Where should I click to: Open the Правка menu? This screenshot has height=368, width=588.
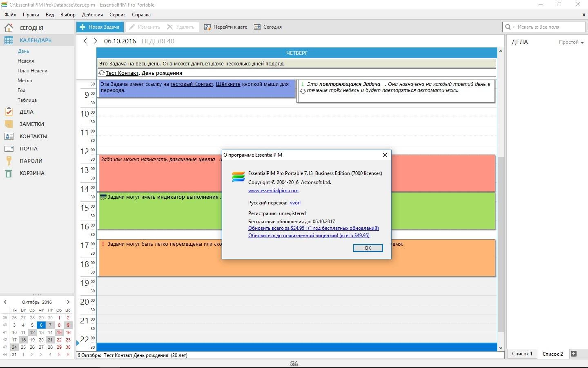pos(31,15)
